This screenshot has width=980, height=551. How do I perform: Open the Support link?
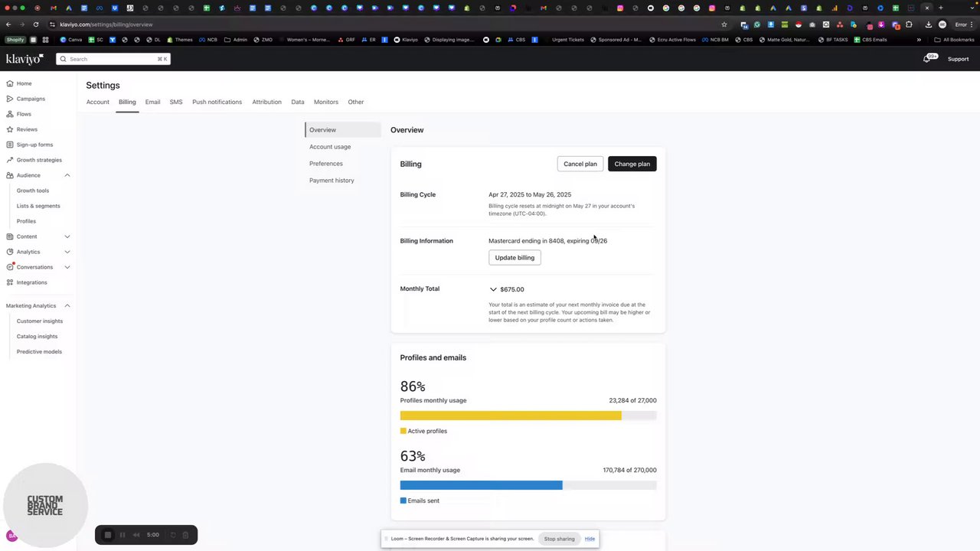[x=958, y=59]
